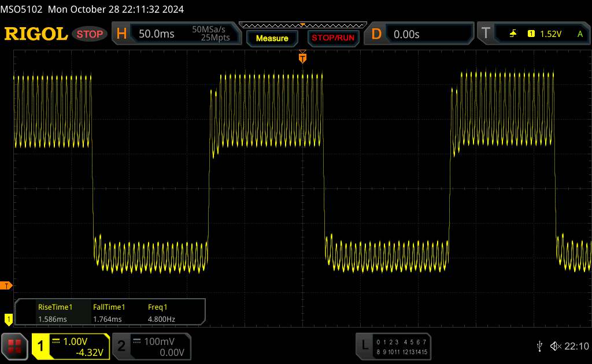Click the red STOP status badge
The height and width of the screenshot is (364, 592).
click(x=90, y=34)
